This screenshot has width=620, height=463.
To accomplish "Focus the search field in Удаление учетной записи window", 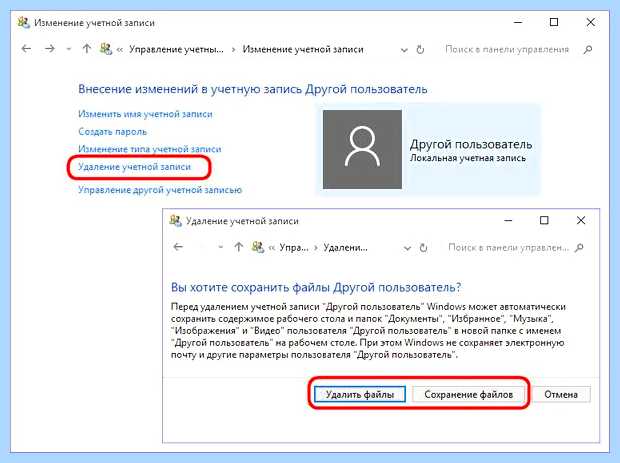I will coord(508,248).
